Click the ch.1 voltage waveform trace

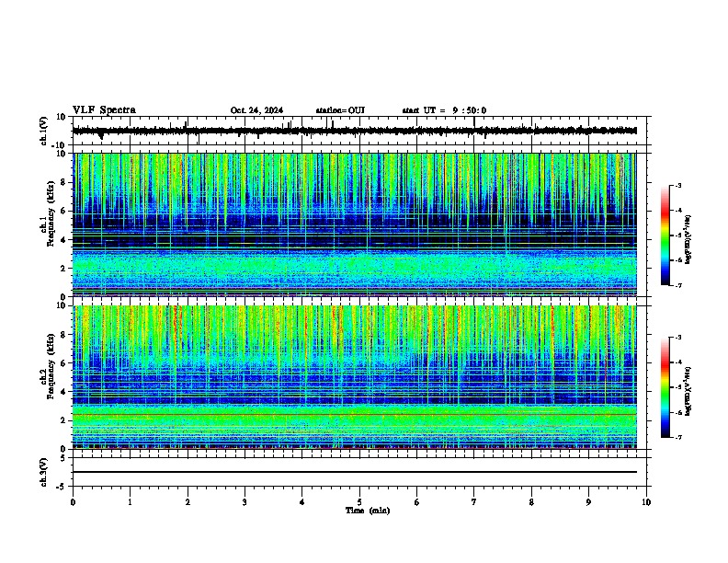pos(354,131)
